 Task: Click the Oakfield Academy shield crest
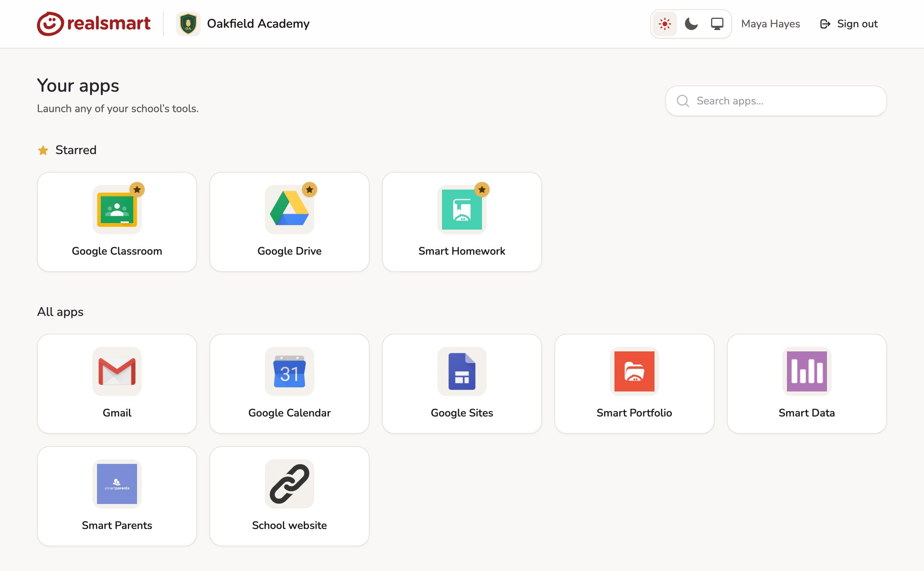(188, 24)
